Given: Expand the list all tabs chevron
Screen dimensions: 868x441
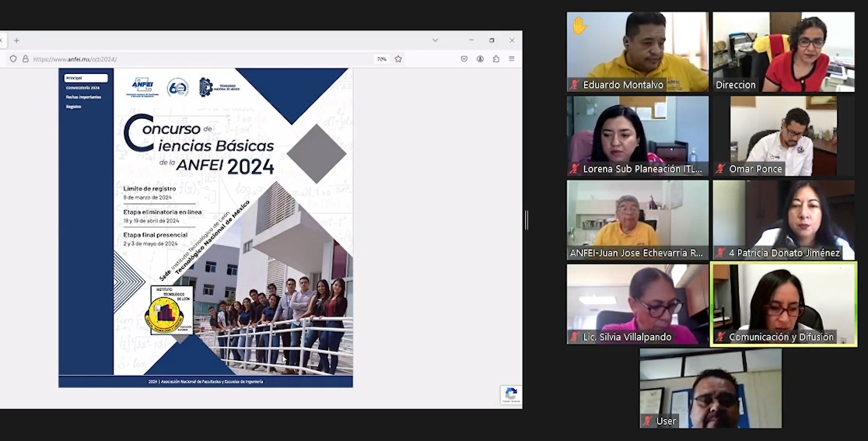Looking at the screenshot, I should coord(435,40).
